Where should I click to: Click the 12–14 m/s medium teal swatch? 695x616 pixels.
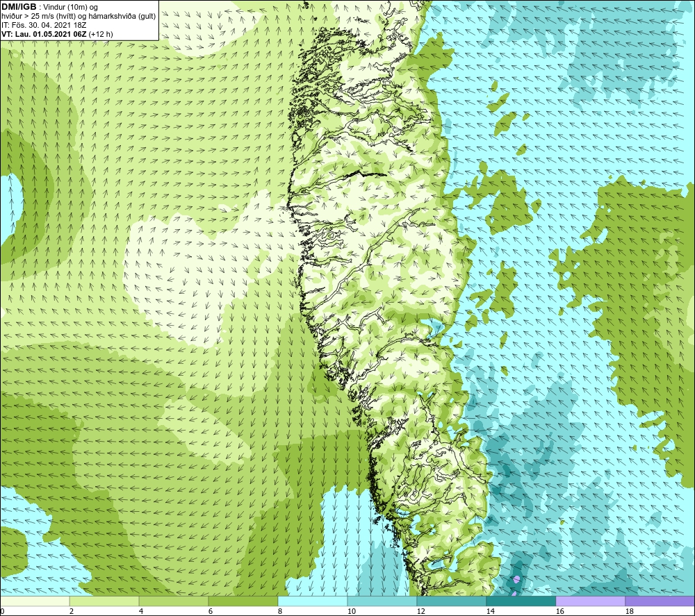click(x=452, y=601)
